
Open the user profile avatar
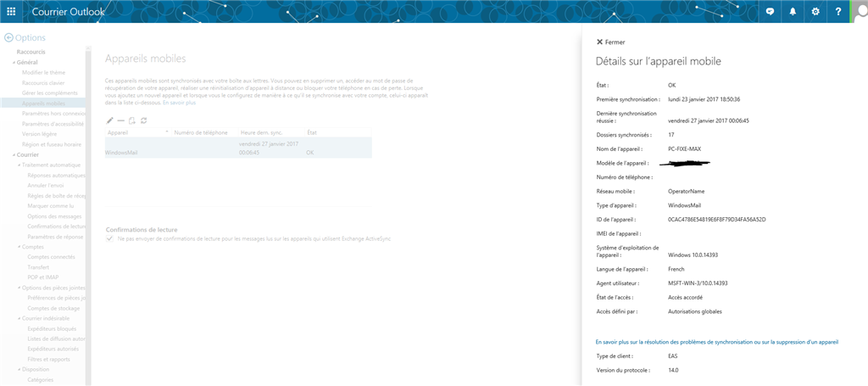860,12
